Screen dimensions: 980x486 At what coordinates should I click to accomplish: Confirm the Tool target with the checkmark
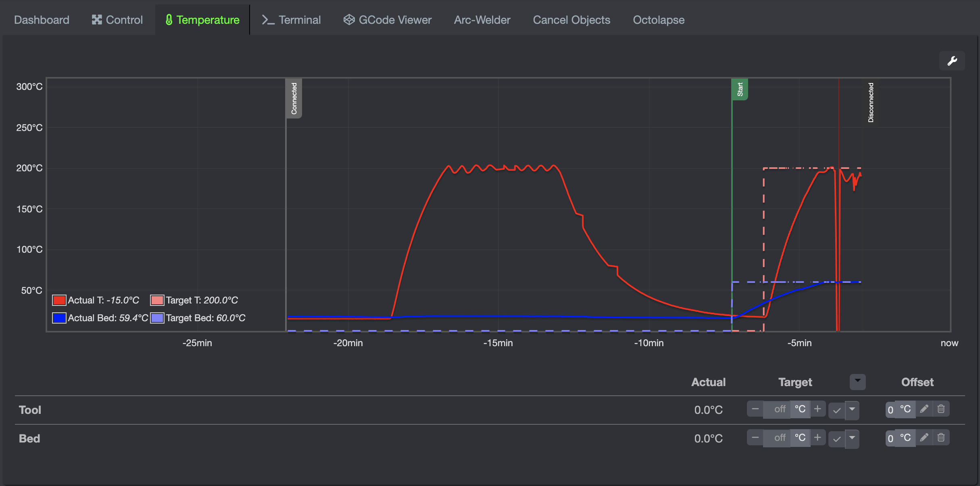(837, 410)
